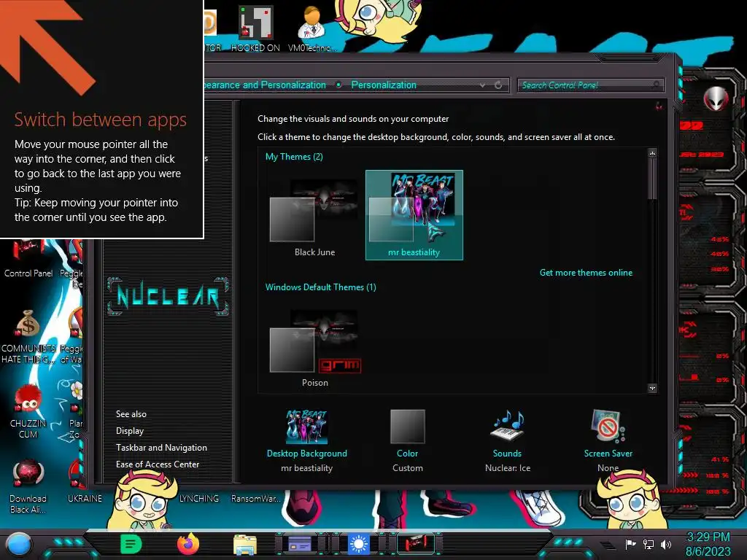
Task: Click the Windows Start orb
Action: click(19, 544)
